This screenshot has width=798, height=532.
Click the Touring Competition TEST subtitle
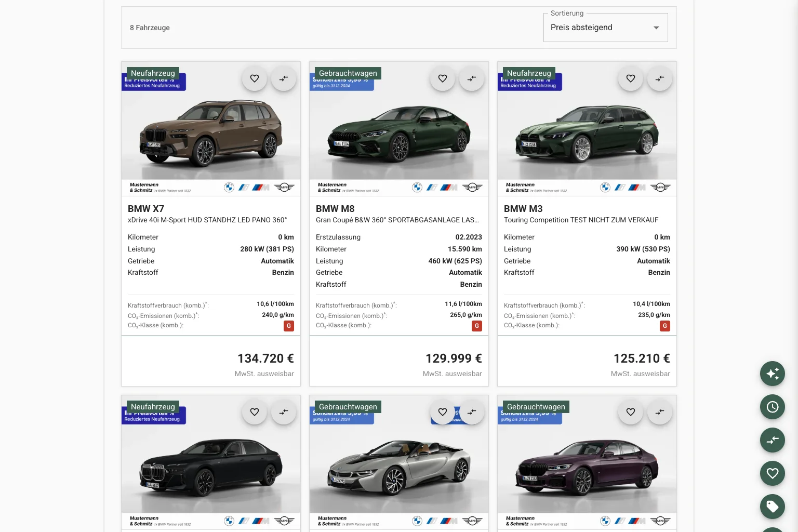(x=581, y=220)
